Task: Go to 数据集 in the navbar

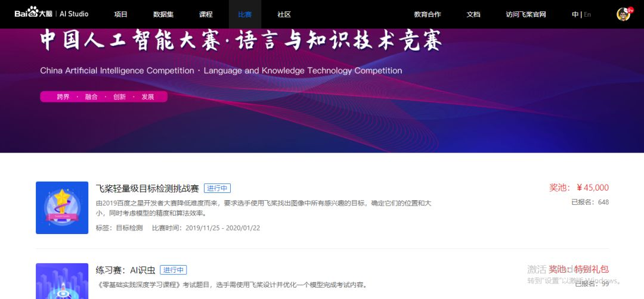Action: pos(163,14)
